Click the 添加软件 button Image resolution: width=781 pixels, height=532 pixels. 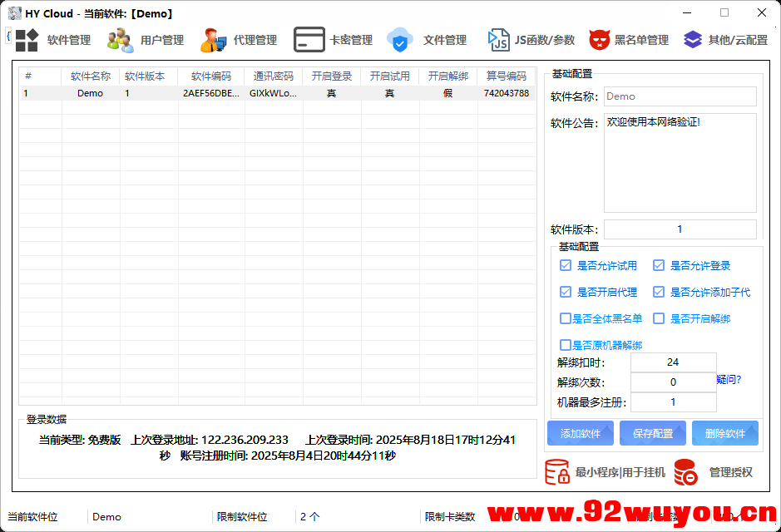[x=580, y=433]
